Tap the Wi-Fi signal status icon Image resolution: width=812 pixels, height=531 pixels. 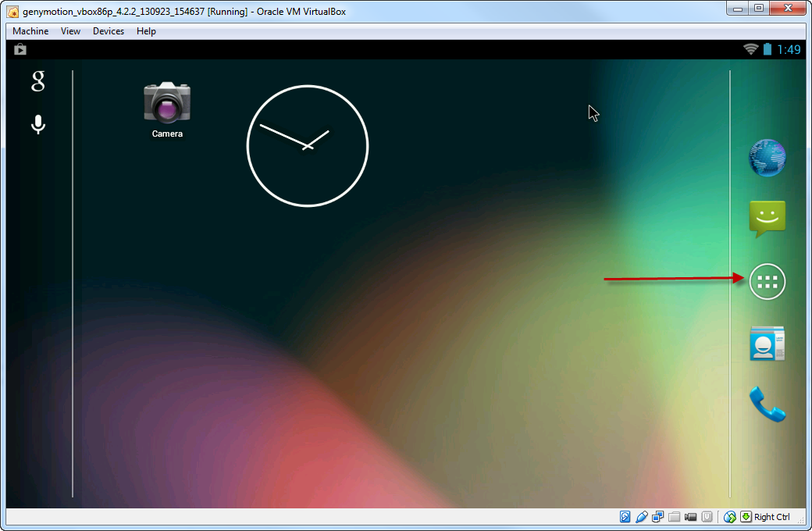(x=751, y=49)
